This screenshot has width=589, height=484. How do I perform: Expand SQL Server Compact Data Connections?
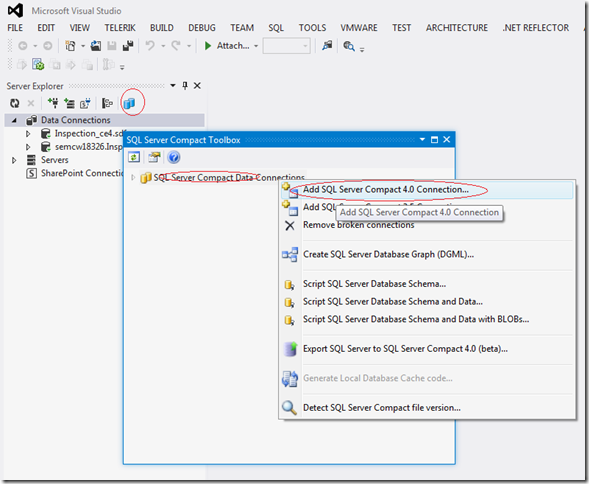[133, 177]
